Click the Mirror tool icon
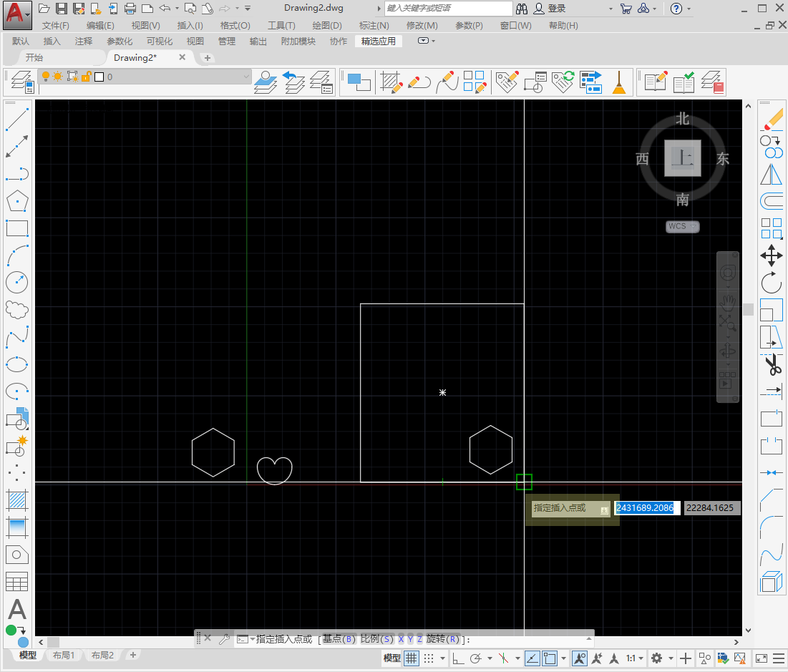788x672 pixels. click(771, 174)
